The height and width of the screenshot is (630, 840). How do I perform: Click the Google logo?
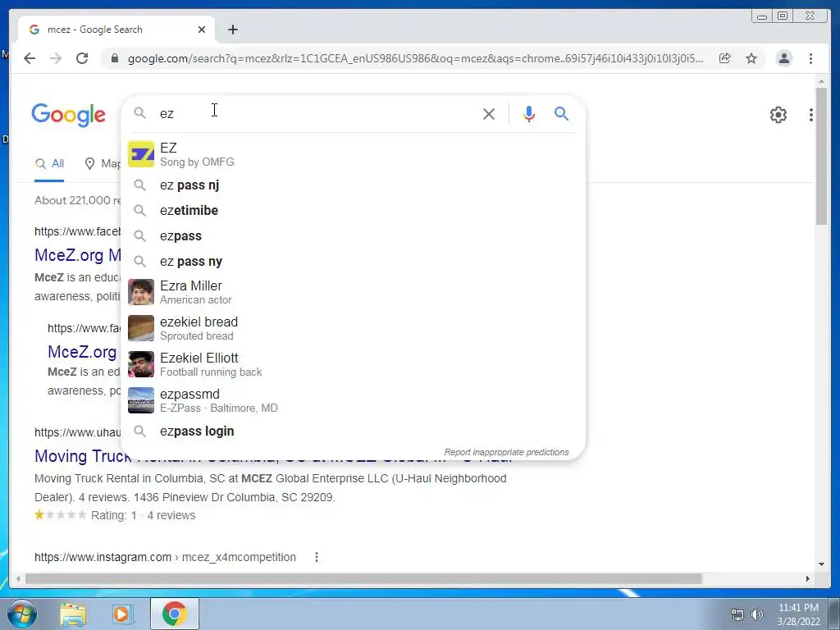69,115
